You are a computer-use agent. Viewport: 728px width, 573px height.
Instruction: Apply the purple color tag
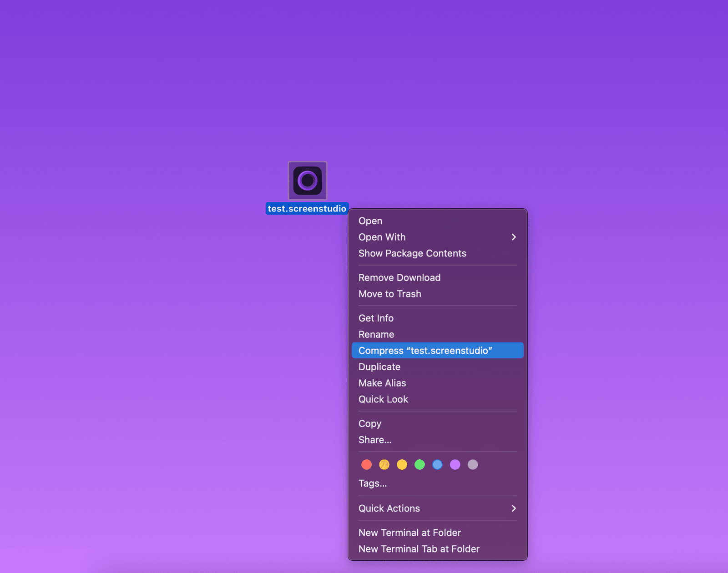(455, 464)
